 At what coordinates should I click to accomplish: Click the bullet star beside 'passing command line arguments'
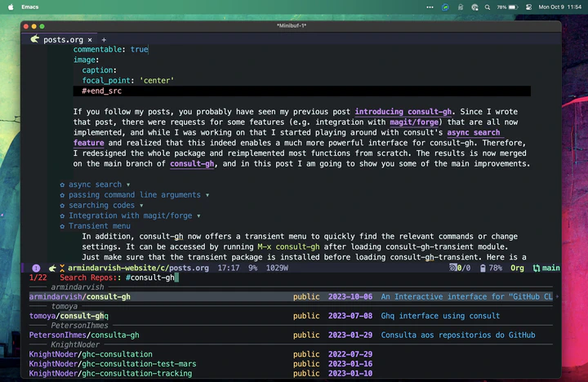(62, 195)
